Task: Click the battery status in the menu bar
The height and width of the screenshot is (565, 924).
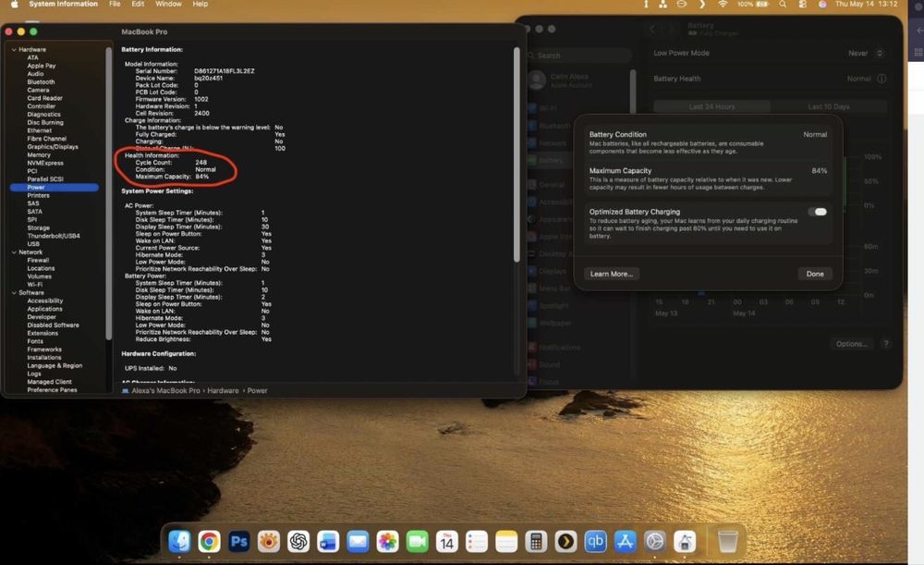Action: (x=752, y=4)
